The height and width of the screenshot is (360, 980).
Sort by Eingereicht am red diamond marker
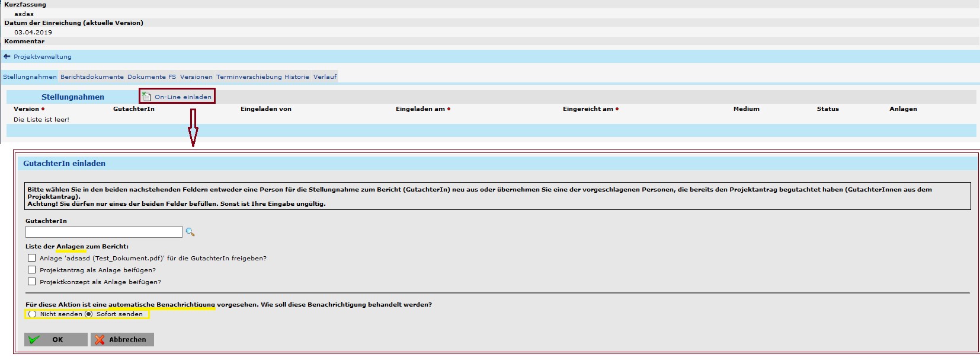617,109
